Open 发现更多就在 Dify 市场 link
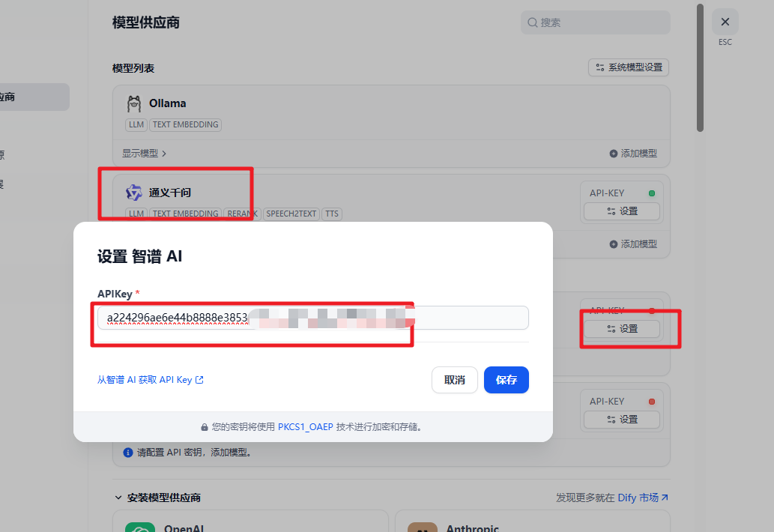774x532 pixels. (611, 498)
